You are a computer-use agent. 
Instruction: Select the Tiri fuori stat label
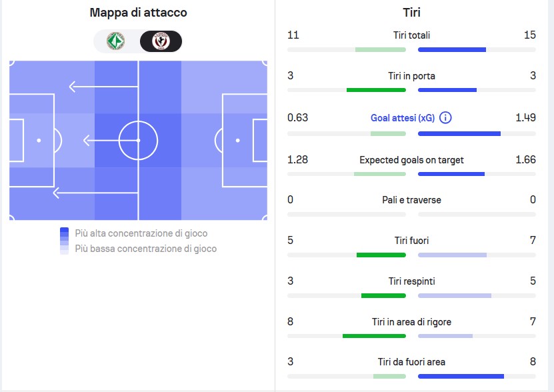(x=411, y=241)
